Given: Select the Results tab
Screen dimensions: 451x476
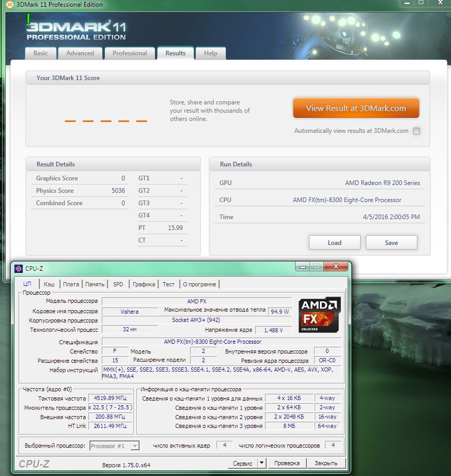Looking at the screenshot, I should click(x=176, y=53).
